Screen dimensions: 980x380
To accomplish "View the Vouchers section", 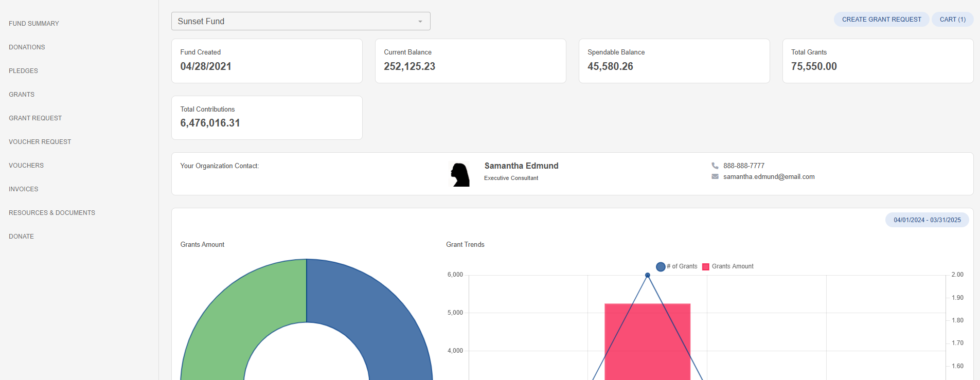I will pos(26,166).
